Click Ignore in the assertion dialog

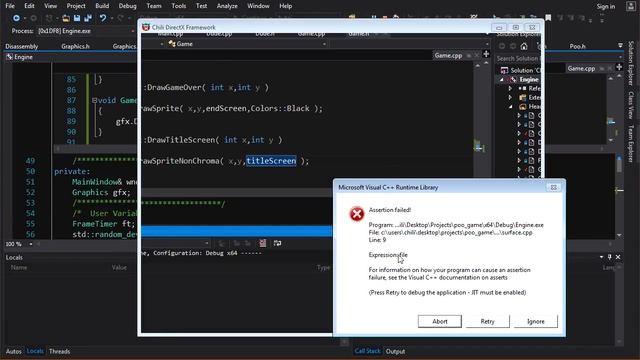536,321
